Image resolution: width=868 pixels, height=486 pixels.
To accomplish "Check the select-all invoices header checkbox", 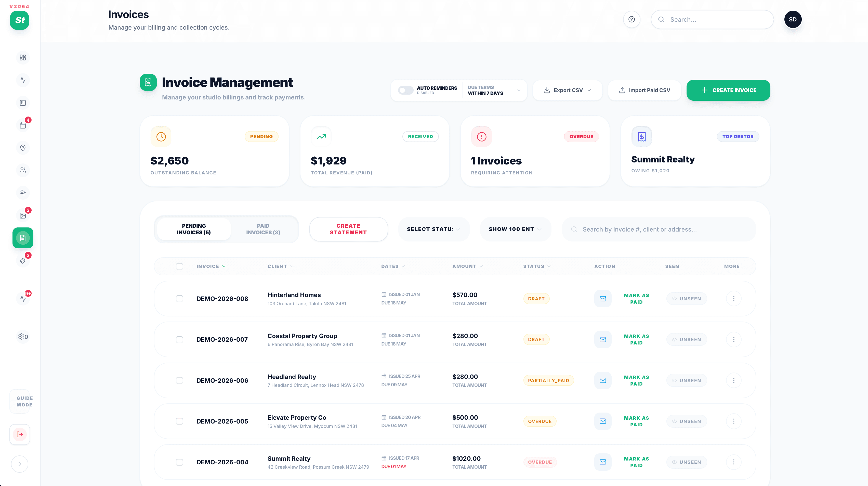I will click(179, 266).
